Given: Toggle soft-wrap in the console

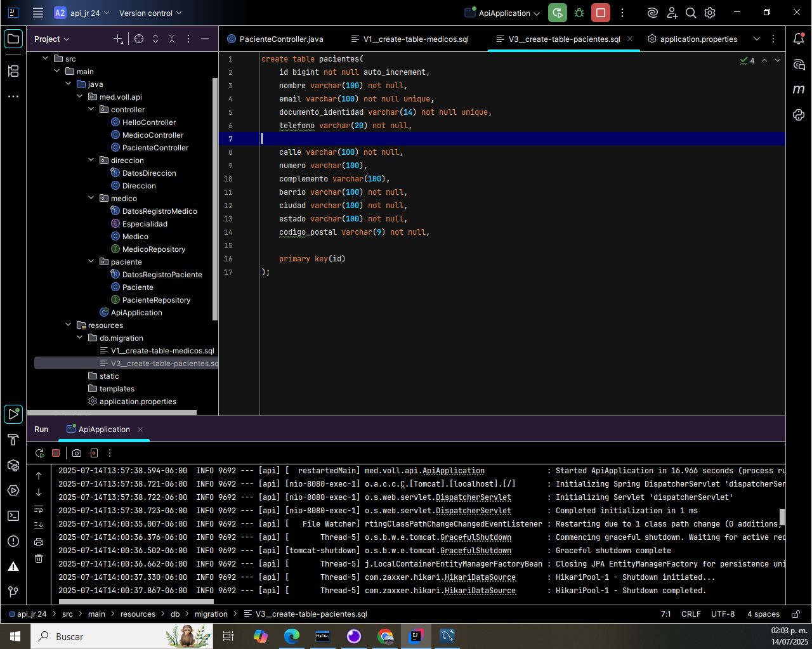Looking at the screenshot, I should [39, 509].
